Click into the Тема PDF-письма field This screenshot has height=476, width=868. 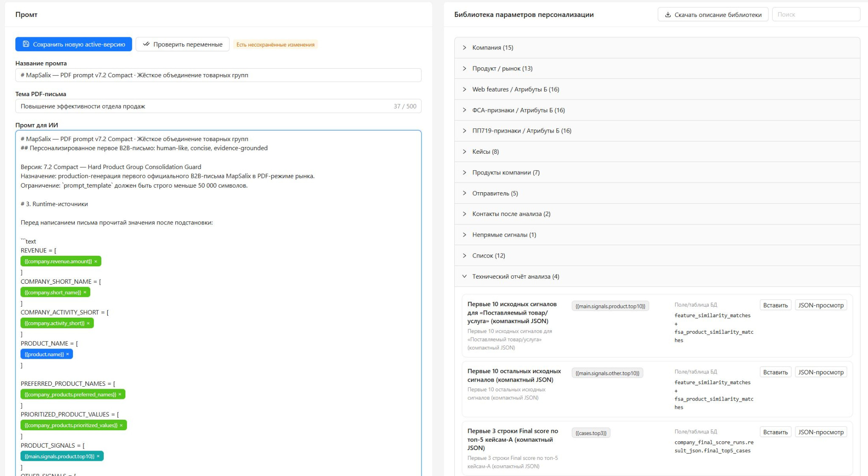click(x=218, y=106)
